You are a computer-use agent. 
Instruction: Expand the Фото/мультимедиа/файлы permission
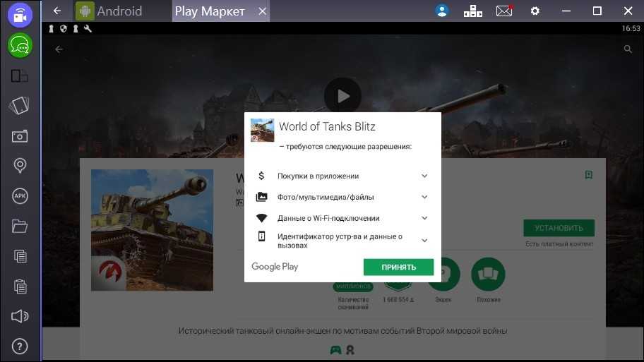click(424, 197)
